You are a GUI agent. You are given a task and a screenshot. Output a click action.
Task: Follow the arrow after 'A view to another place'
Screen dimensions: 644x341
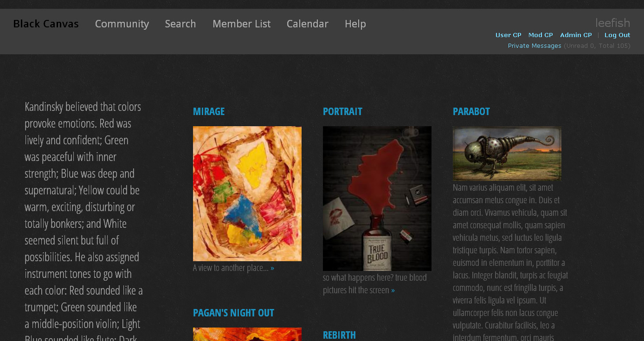[x=272, y=268]
